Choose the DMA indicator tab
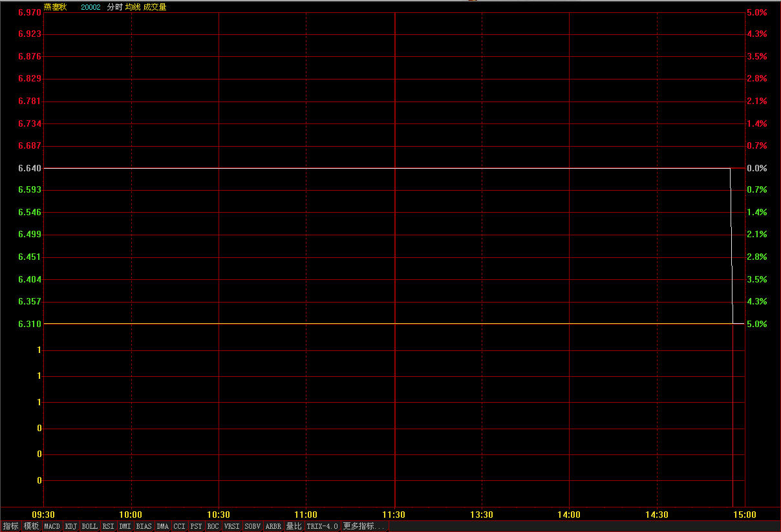Viewport: 781px width, 532px height. point(162,526)
